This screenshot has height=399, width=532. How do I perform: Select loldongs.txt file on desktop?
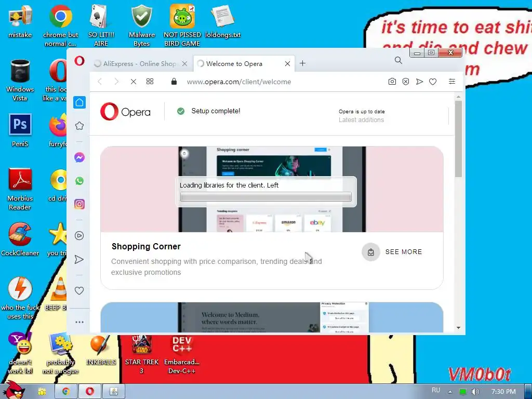tap(222, 22)
